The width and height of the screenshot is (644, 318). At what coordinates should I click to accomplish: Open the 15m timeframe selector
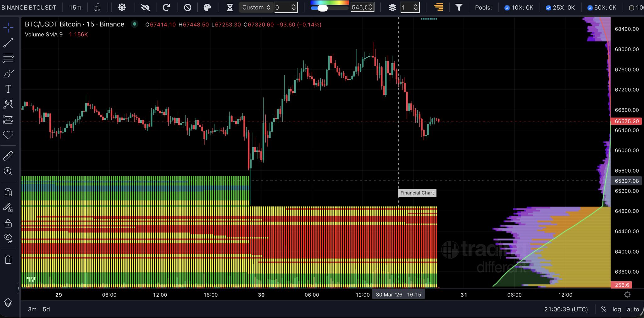tap(75, 8)
